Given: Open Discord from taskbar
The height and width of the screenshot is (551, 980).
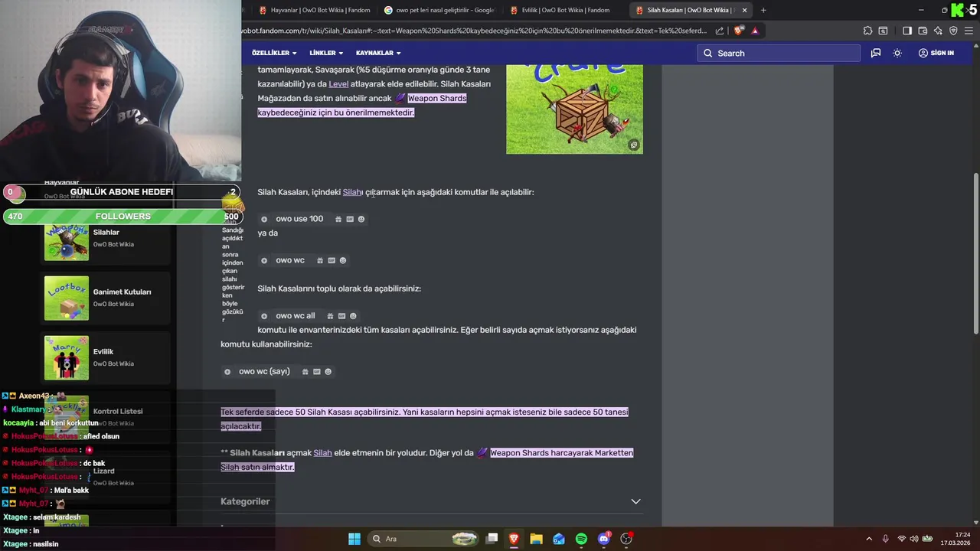Looking at the screenshot, I should [604, 539].
